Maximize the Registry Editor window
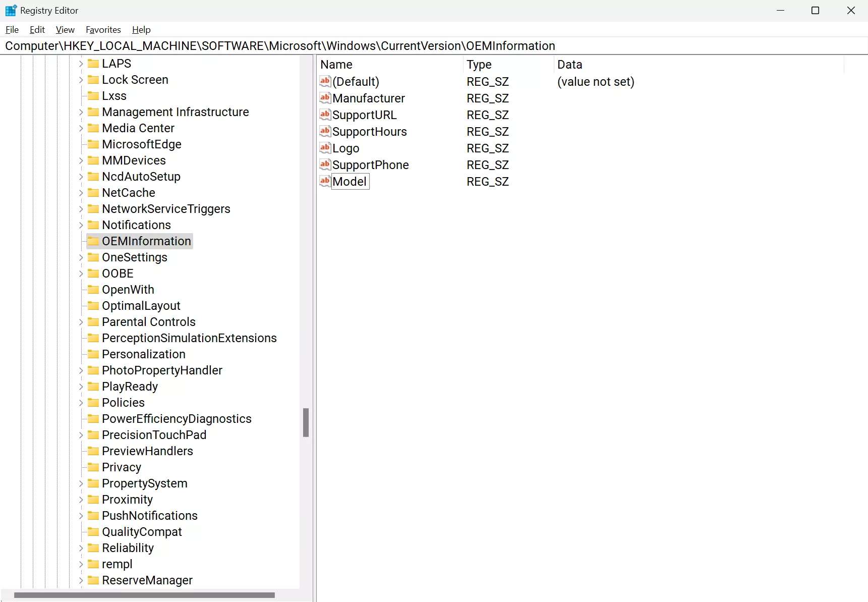The height and width of the screenshot is (602, 868). [815, 10]
